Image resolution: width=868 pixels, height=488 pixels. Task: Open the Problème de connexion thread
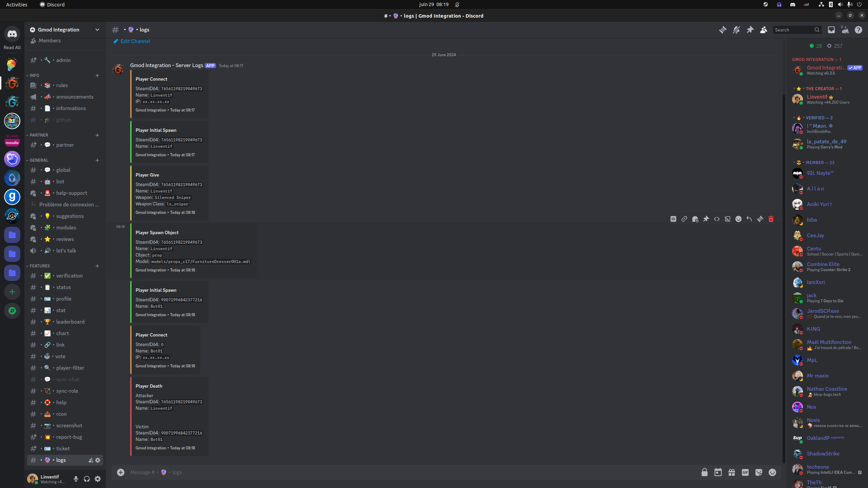[69, 205]
